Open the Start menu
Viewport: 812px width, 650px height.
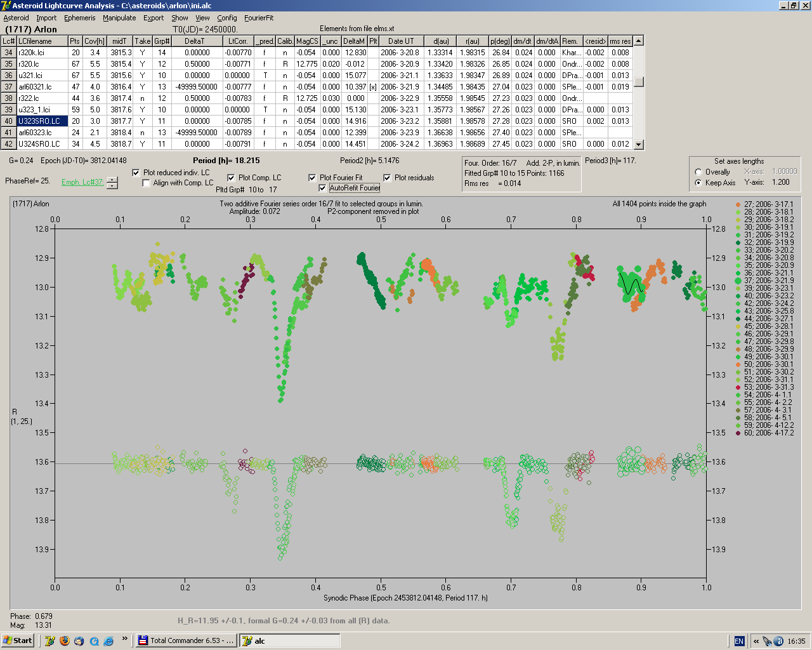[x=18, y=640]
